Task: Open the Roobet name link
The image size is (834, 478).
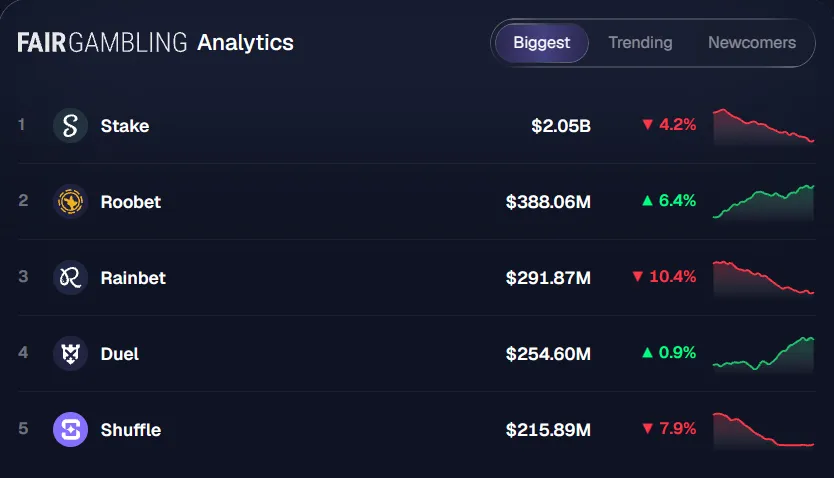Action: click(131, 202)
